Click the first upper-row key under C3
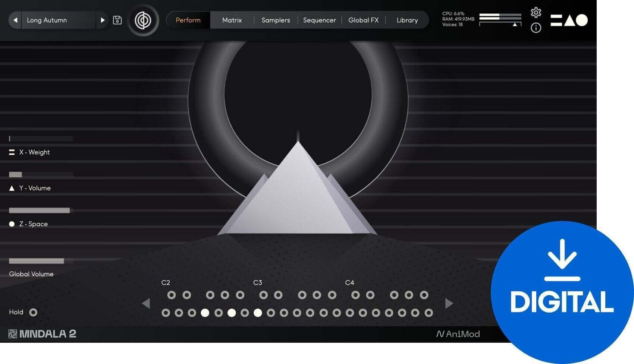This screenshot has height=364, width=634. [x=264, y=295]
